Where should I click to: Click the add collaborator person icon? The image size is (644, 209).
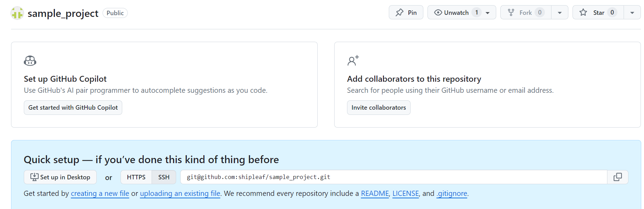point(353,60)
